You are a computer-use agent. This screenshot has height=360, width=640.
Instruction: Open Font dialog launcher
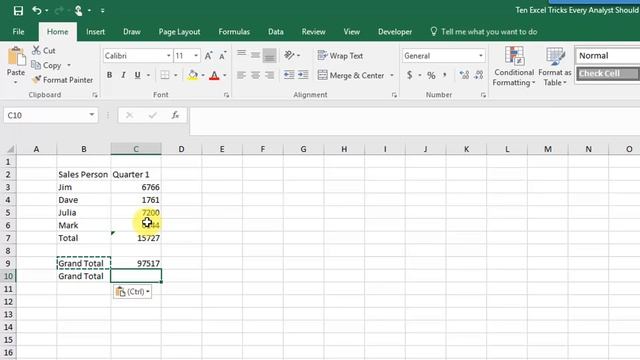click(x=226, y=95)
